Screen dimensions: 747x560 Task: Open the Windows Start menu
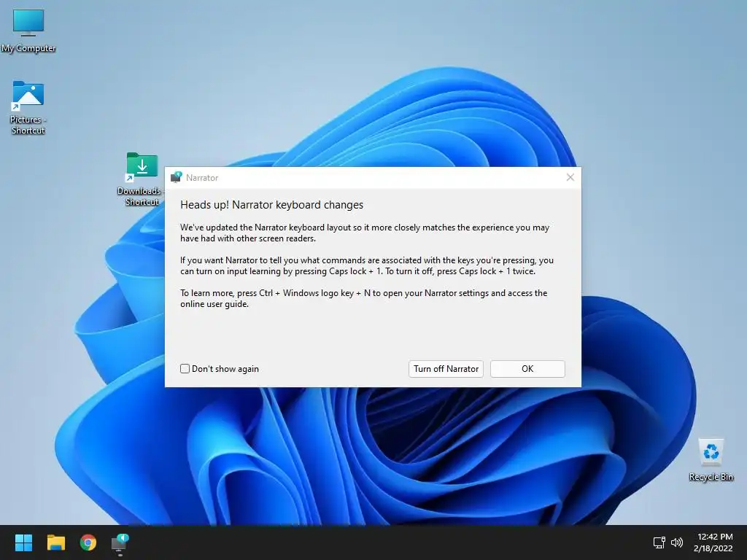pyautogui.click(x=23, y=542)
